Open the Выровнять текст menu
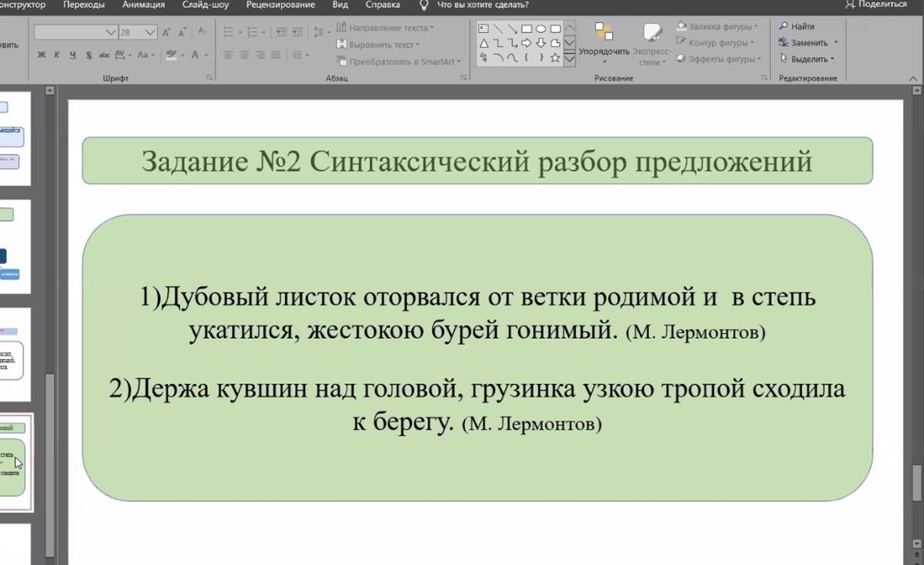 [378, 45]
